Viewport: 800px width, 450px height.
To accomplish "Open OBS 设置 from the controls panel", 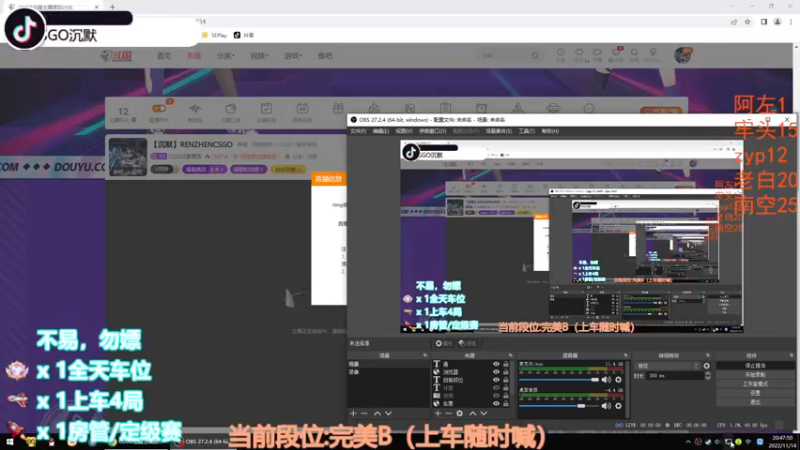I will (755, 393).
